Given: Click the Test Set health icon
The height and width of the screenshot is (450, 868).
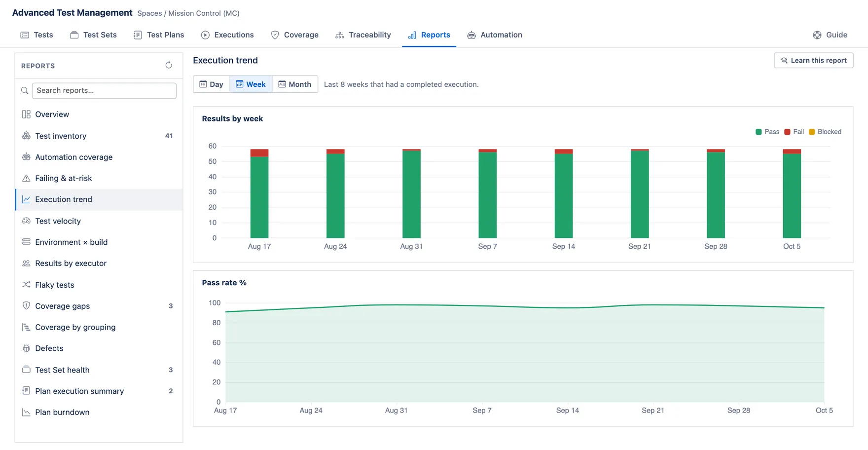Looking at the screenshot, I should pyautogui.click(x=26, y=370).
